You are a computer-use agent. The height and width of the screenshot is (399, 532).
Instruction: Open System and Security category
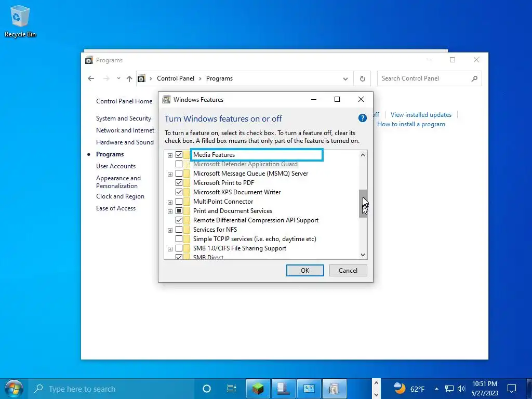pyautogui.click(x=124, y=118)
